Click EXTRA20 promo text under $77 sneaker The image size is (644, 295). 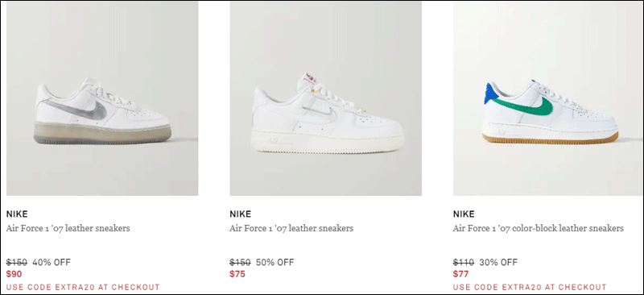click(x=530, y=287)
